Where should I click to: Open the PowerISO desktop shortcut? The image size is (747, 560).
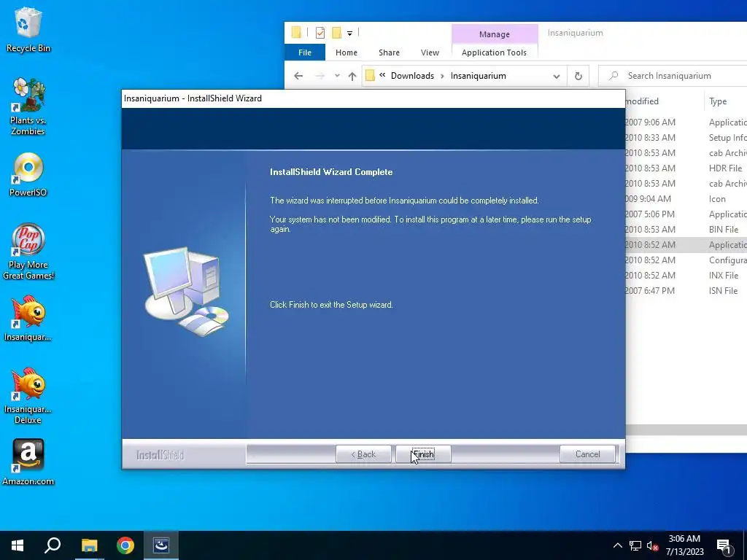28,174
